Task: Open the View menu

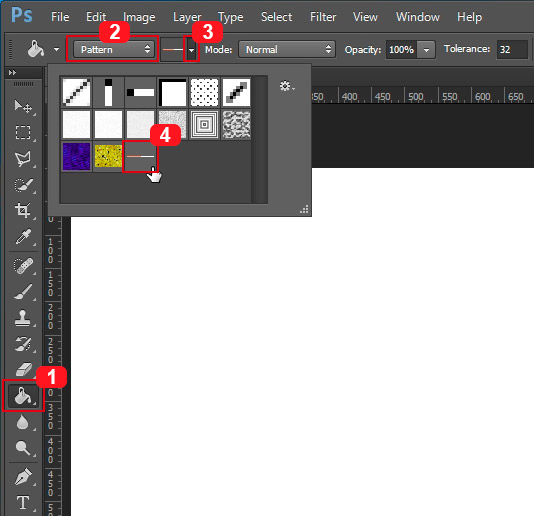Action: [x=365, y=17]
